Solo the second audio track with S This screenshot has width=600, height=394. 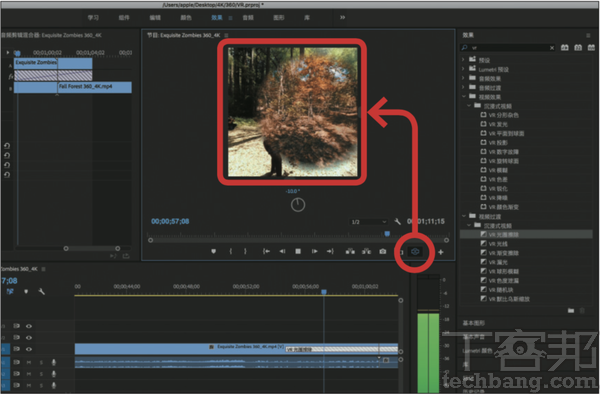[41, 374]
